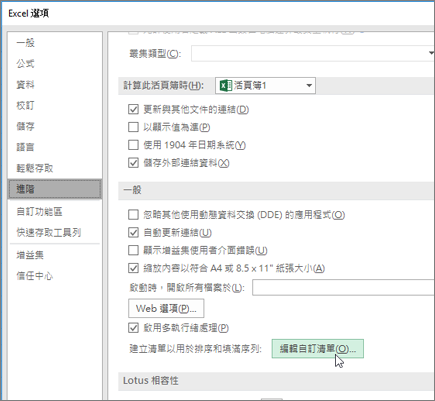Open the 一般 options category
The width and height of the screenshot is (435, 401).
pyautogui.click(x=26, y=43)
